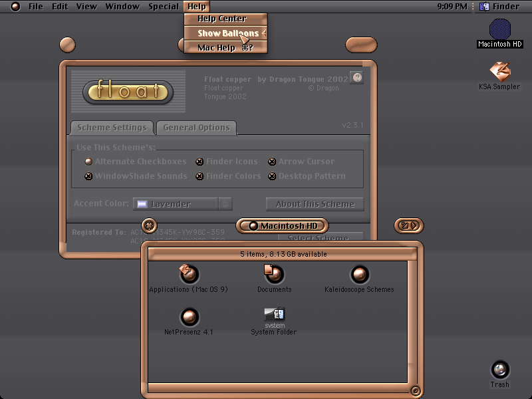This screenshot has height=399, width=532.
Task: Select the Trash icon
Action: click(500, 374)
